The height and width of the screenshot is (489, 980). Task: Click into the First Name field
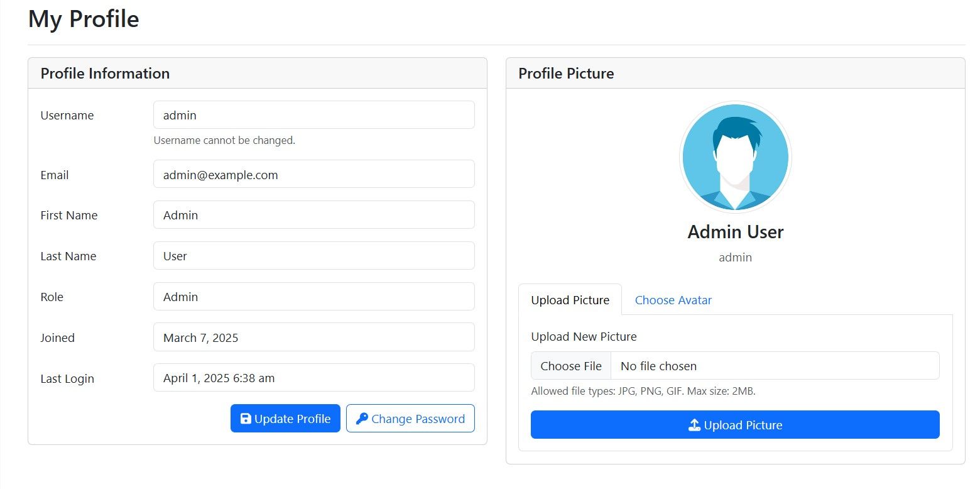coord(313,215)
